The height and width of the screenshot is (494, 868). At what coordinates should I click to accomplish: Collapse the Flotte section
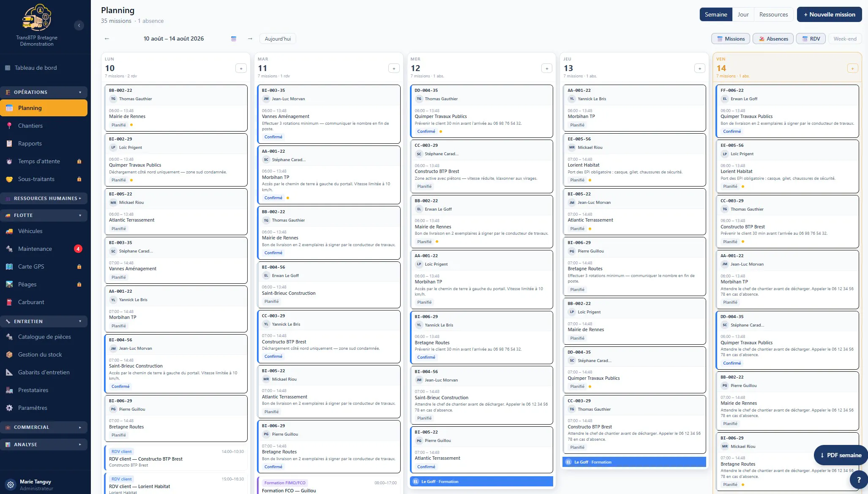pyautogui.click(x=44, y=215)
